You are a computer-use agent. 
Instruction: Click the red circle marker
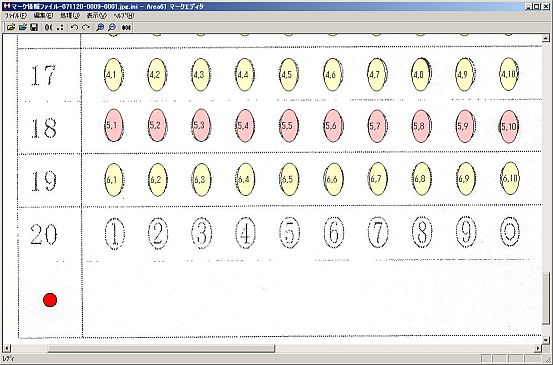pos(50,300)
